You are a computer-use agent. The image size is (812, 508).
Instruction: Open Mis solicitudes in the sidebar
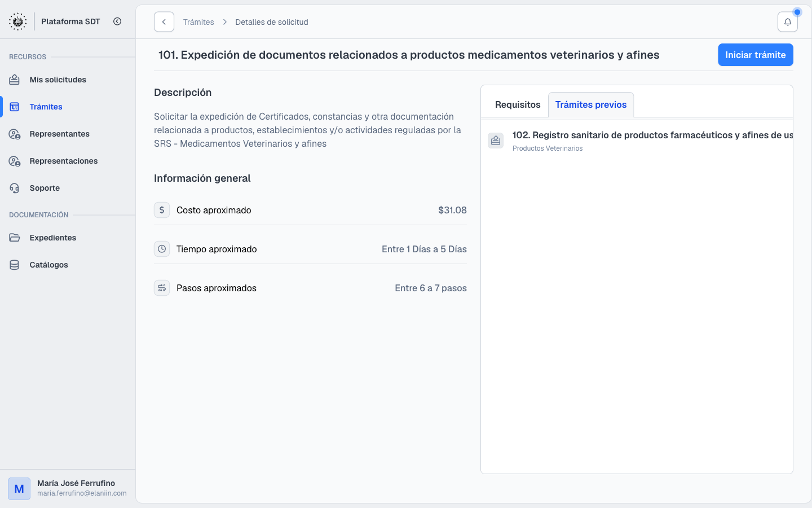tap(68, 80)
